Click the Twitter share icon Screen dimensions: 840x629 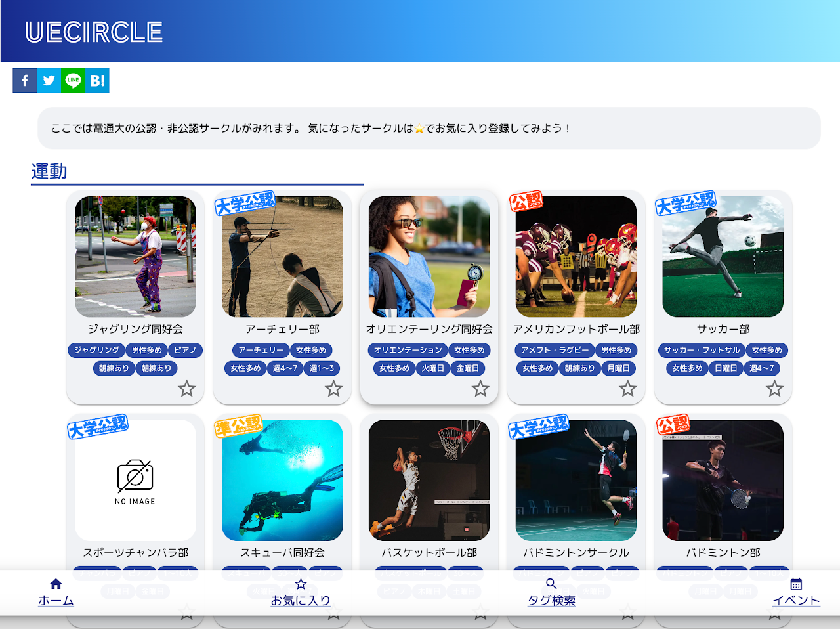pos(49,80)
